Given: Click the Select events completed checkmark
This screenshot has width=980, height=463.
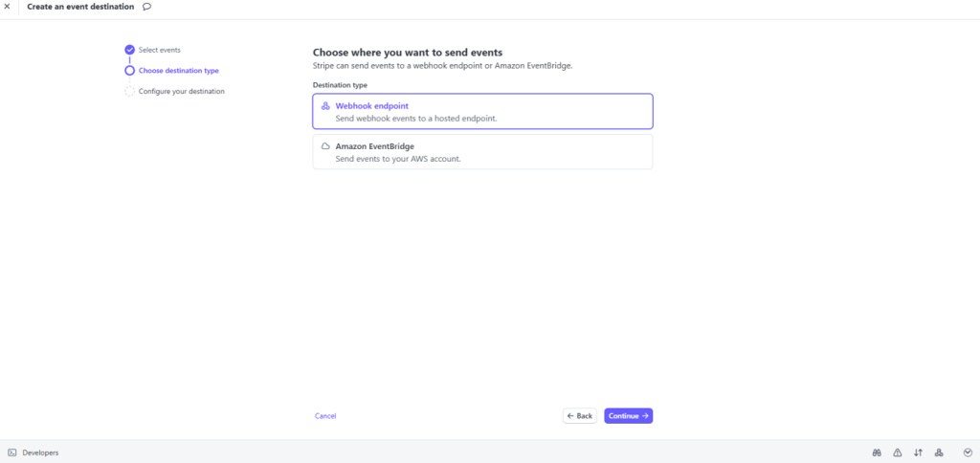Looking at the screenshot, I should tap(129, 50).
